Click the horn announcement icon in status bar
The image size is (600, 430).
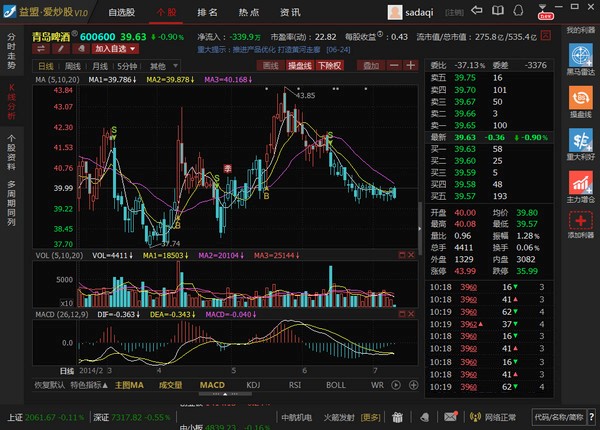point(425,417)
